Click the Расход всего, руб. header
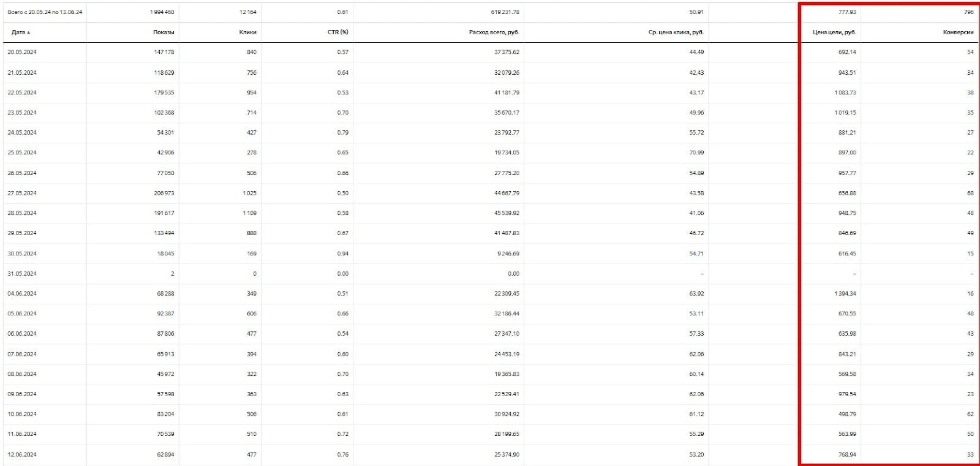Viewport: 980px width, 466px height. (494, 32)
